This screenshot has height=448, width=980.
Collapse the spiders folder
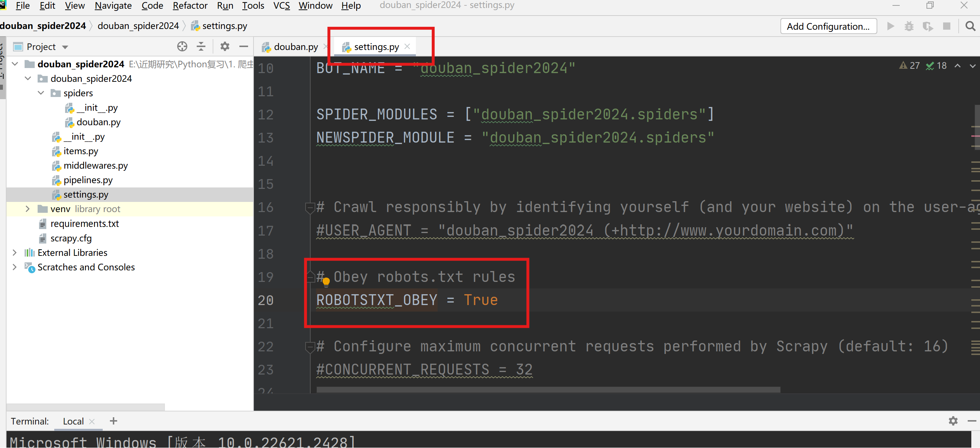click(x=41, y=93)
